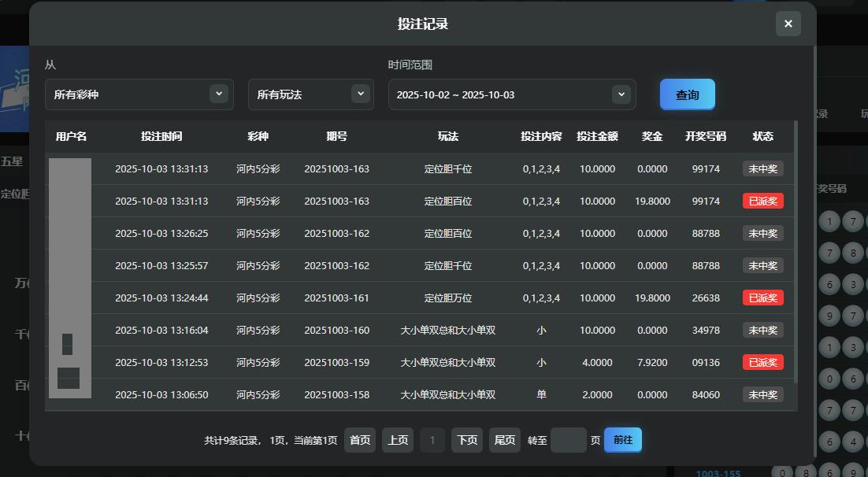
Task: Click the 查询 query button
Action: [x=687, y=94]
